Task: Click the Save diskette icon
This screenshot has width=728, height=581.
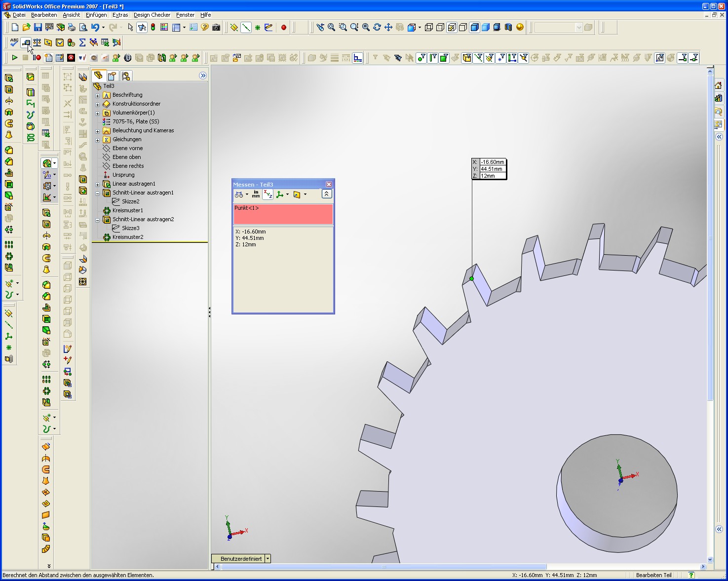Action: [x=38, y=28]
